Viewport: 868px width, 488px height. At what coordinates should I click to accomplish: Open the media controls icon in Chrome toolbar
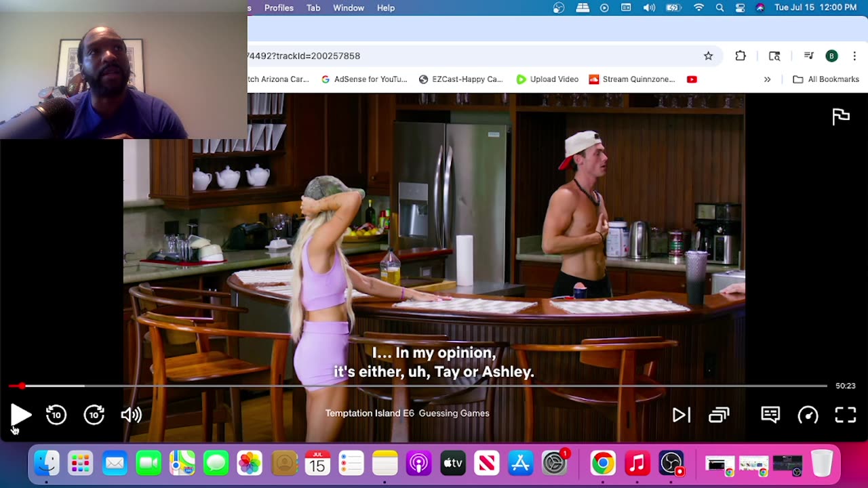808,56
